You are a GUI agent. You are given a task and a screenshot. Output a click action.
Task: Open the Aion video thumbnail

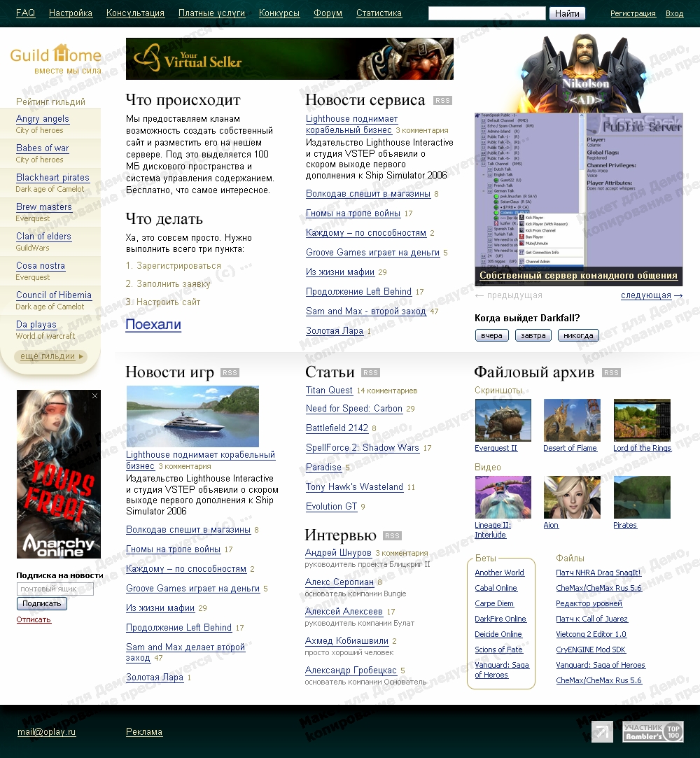click(x=572, y=497)
